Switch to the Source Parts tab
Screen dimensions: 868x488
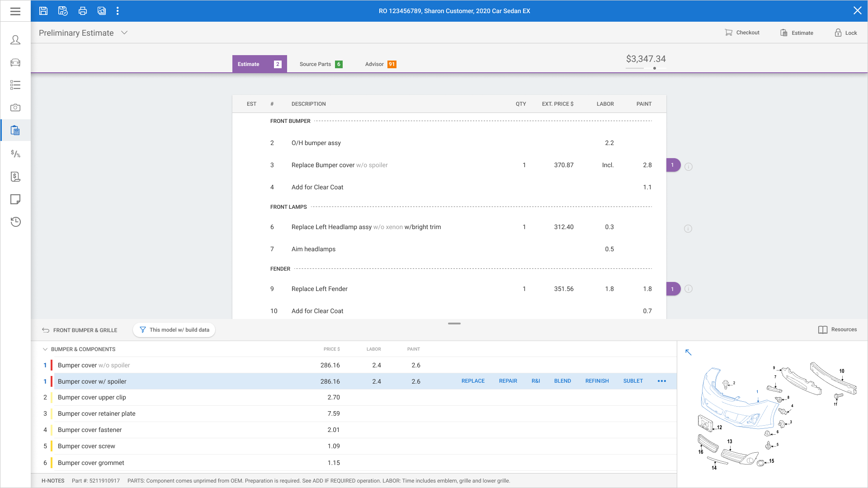(x=321, y=64)
